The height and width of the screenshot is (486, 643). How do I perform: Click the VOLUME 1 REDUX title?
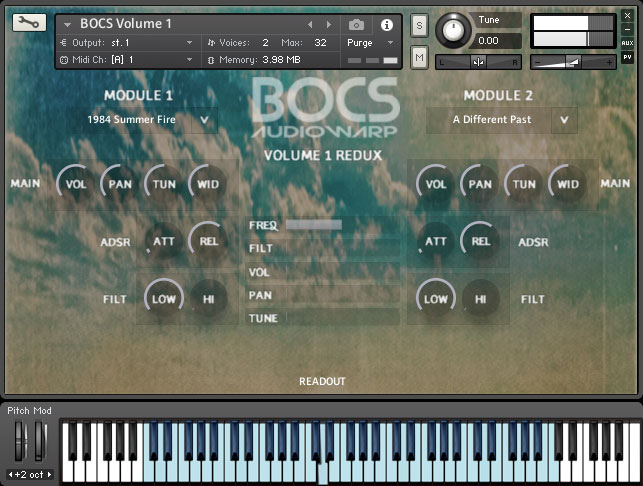323,155
